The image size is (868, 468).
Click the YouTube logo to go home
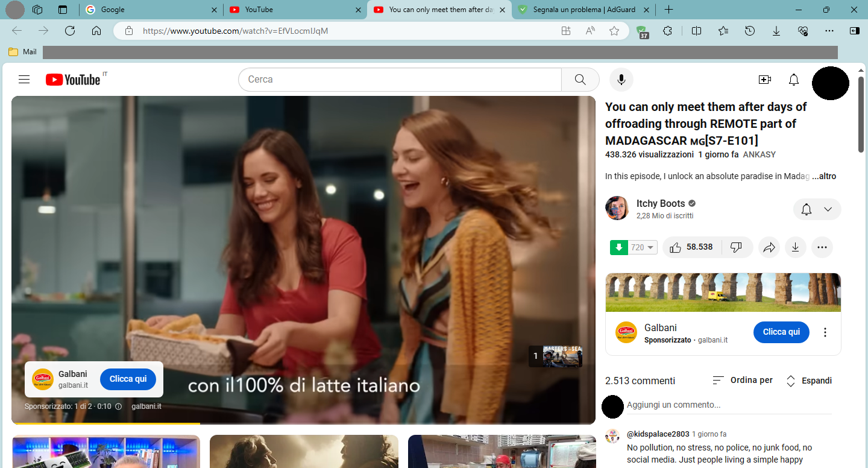click(71, 79)
